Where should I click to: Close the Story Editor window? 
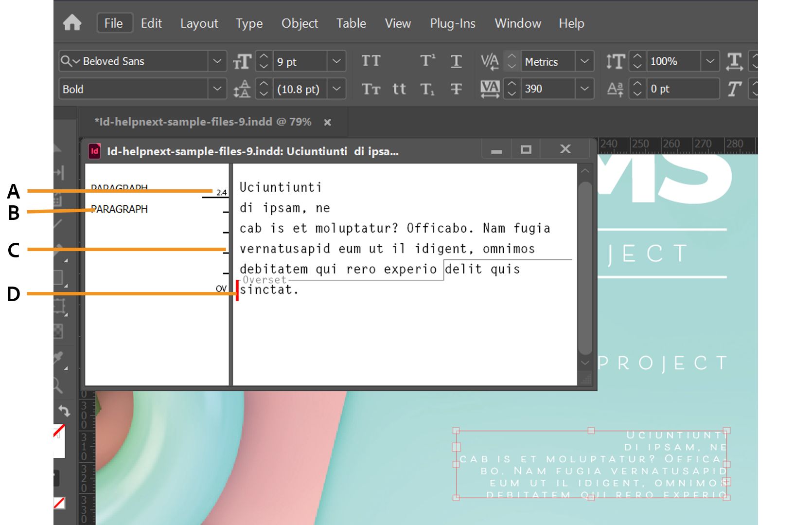tap(565, 149)
